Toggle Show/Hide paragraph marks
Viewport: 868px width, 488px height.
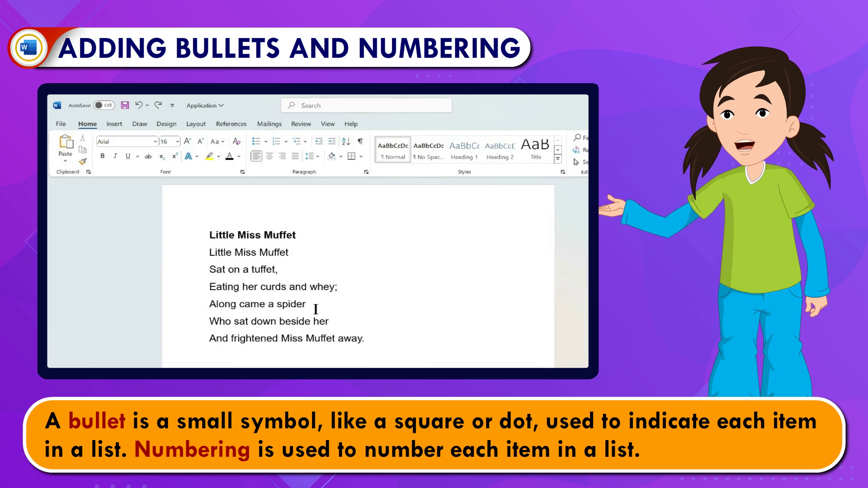click(x=360, y=141)
